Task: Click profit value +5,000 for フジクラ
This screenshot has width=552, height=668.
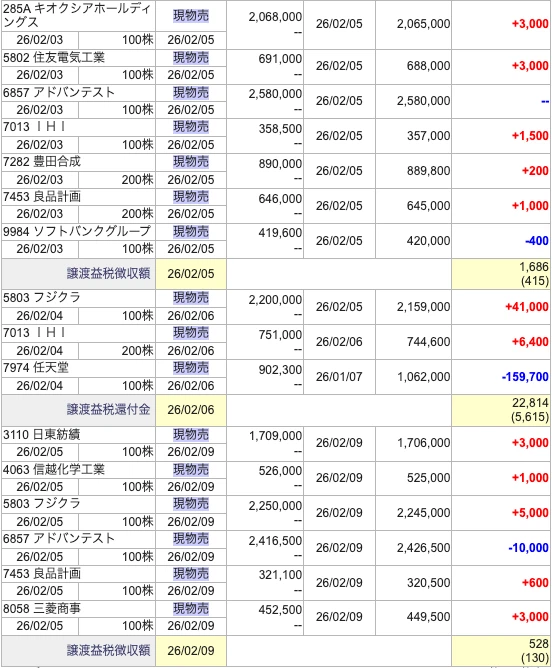Action: pyautogui.click(x=530, y=513)
